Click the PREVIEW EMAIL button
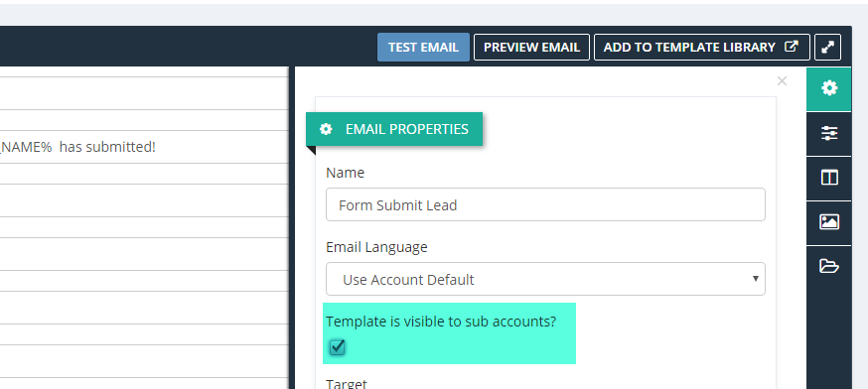Image resolution: width=868 pixels, height=389 pixels. [531, 47]
